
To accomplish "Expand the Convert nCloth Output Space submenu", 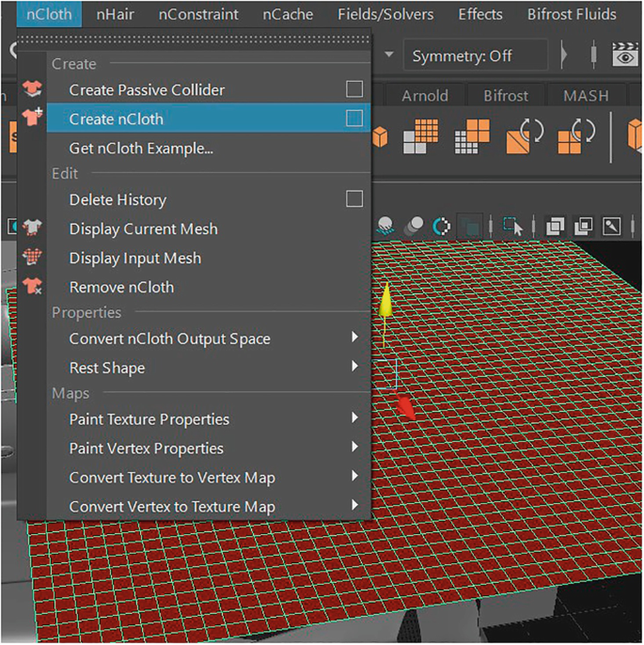I will [354, 338].
